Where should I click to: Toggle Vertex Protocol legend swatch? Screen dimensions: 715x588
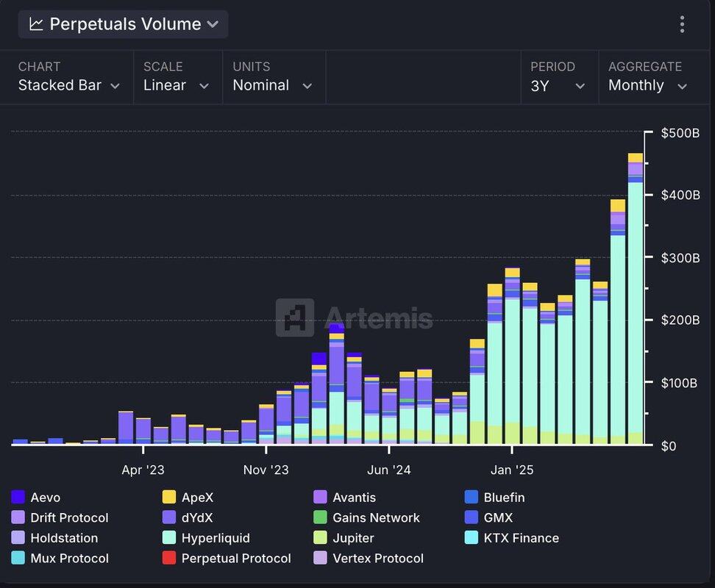click(x=320, y=558)
